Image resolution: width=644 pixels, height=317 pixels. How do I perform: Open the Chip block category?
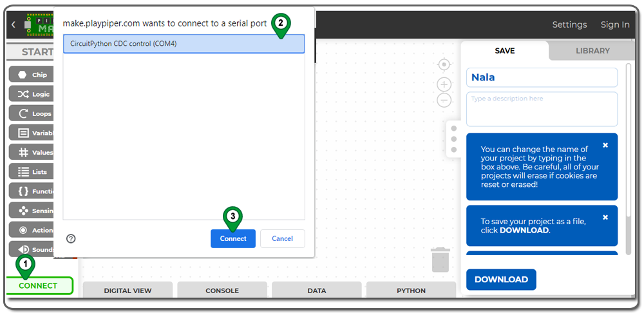tap(31, 75)
